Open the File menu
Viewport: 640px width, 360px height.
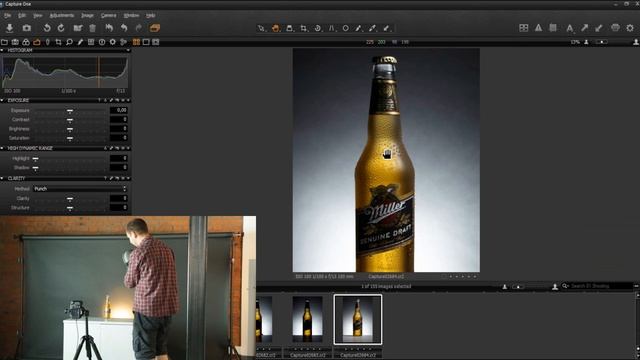[7, 15]
